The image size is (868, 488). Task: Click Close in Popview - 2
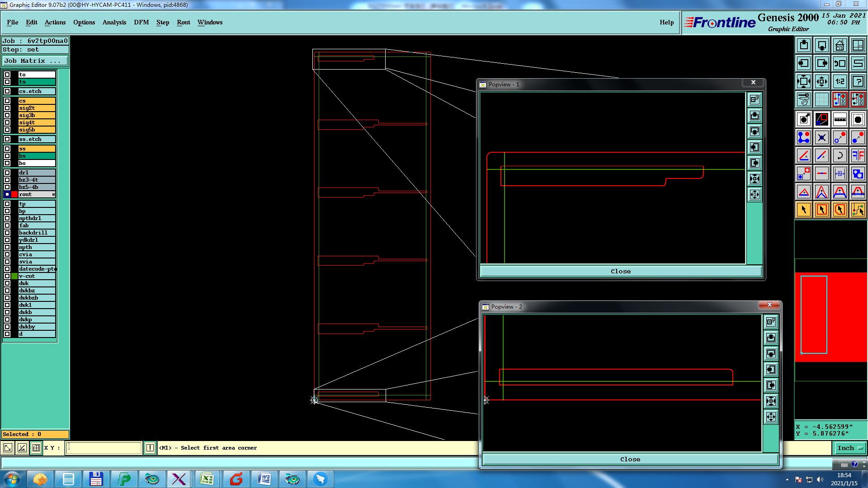point(630,459)
